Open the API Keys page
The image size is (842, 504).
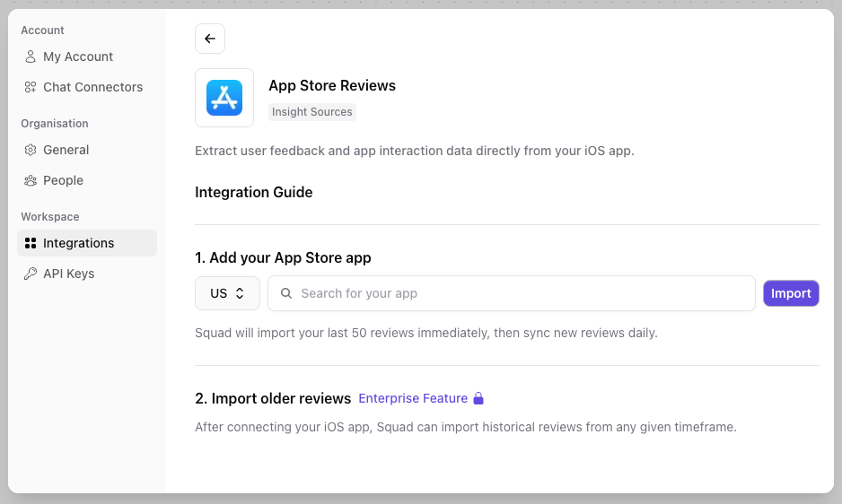coord(87,274)
